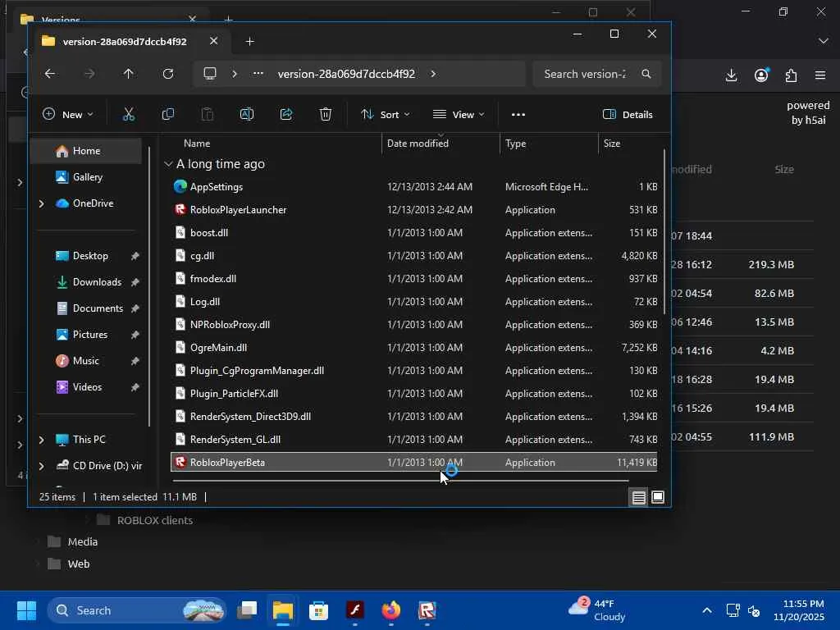
Task: Open Firefox from the taskbar
Action: tap(391, 610)
